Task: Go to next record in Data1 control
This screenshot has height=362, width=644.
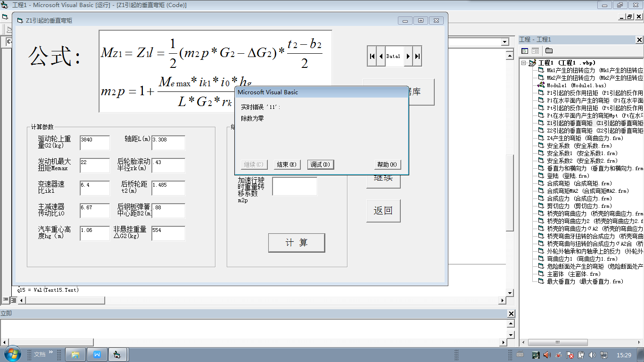Action: (x=408, y=56)
